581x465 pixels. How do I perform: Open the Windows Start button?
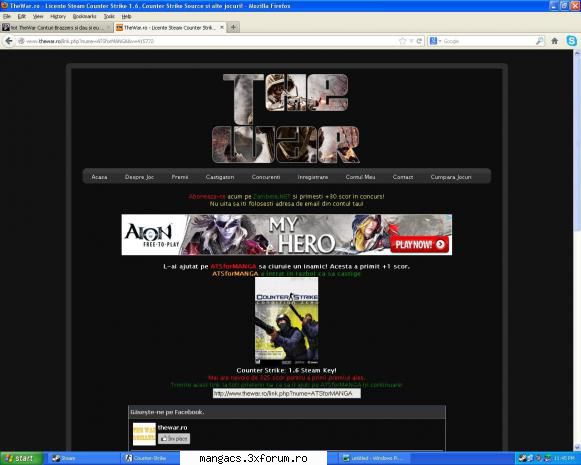coord(21,458)
